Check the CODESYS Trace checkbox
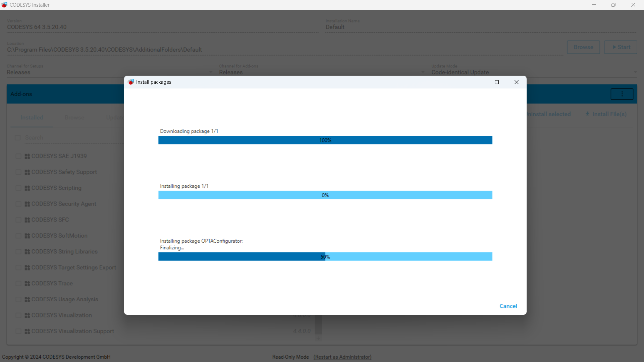Screen dimensions: 644x362 pos(18,284)
